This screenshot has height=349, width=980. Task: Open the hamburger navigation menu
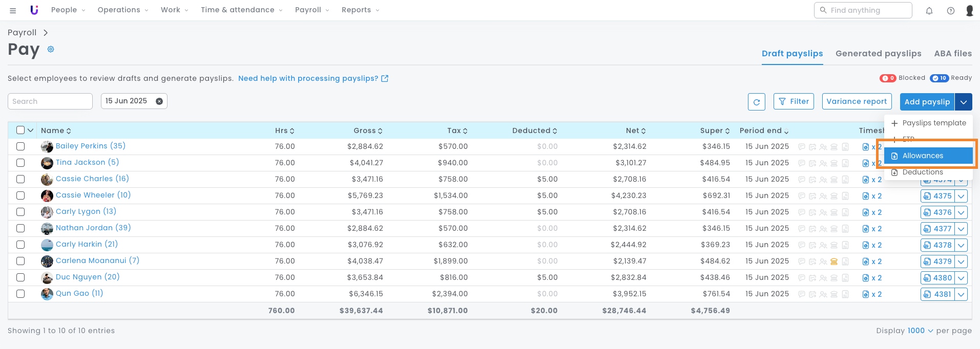click(13, 10)
